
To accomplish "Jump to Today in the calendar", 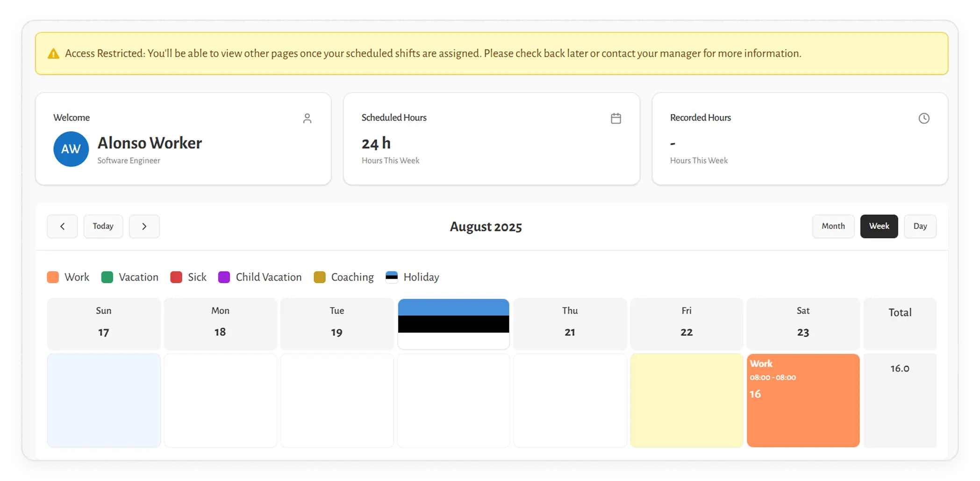I will pos(103,226).
